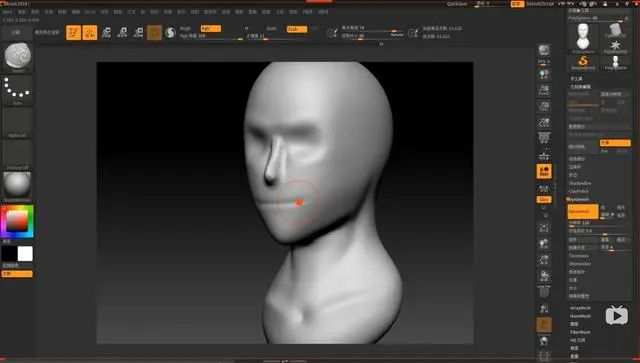The width and height of the screenshot is (640, 363).
Task: Adjust the Dynamesh 分辨率 128 slider
Action: coord(598,223)
